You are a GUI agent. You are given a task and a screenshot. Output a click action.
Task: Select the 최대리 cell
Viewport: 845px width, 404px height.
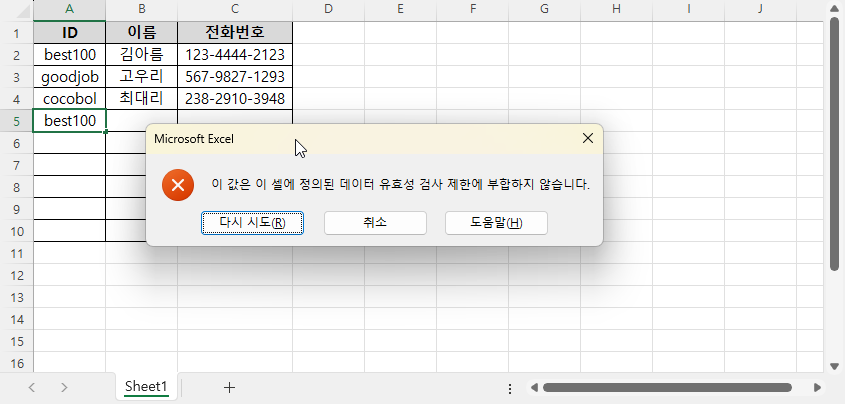point(142,99)
